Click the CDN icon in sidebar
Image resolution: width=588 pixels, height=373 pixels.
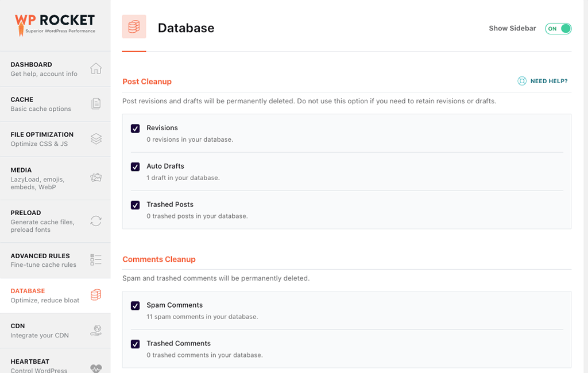[x=96, y=330]
